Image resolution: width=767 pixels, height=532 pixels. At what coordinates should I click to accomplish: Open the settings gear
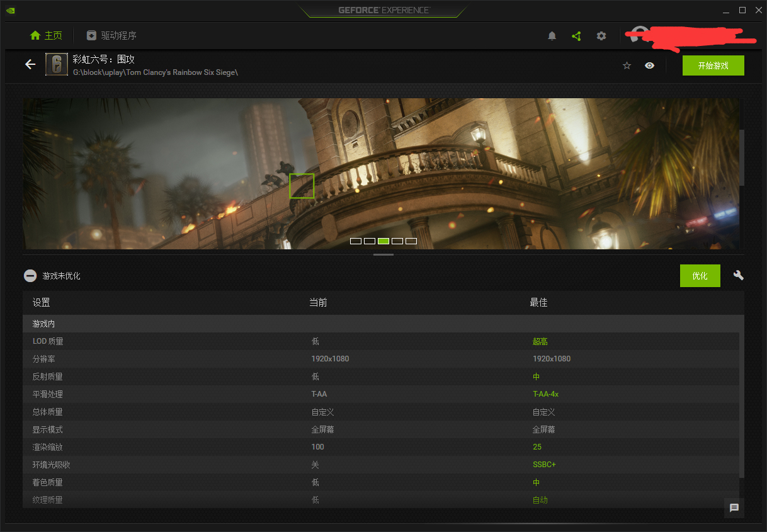(x=601, y=36)
